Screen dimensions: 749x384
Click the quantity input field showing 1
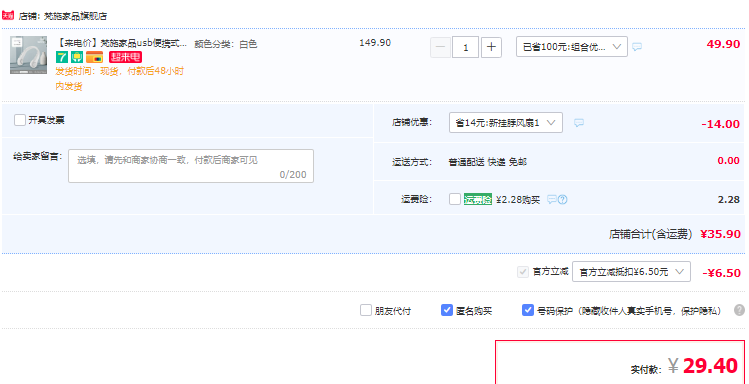click(x=465, y=47)
